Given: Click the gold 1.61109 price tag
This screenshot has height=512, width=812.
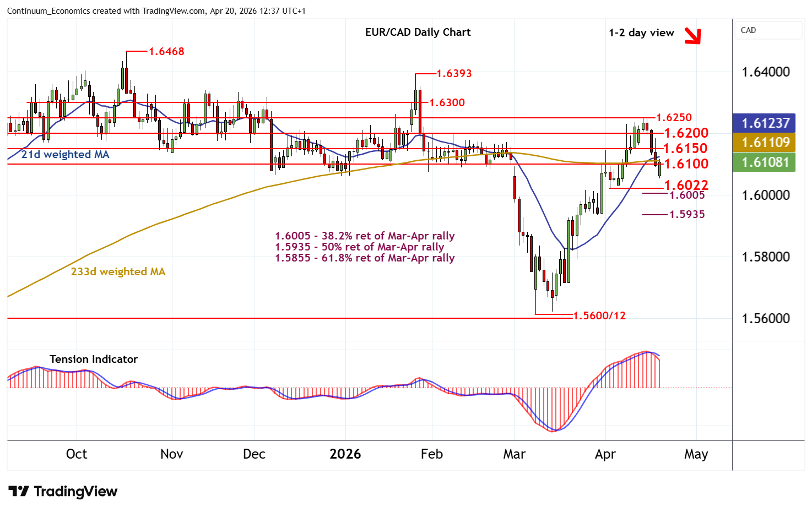Looking at the screenshot, I should point(765,143).
